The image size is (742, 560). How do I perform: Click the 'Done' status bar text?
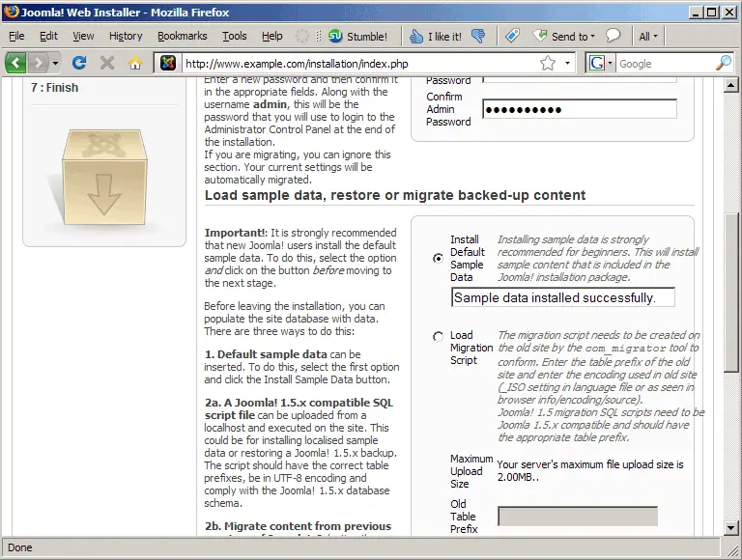click(20, 547)
